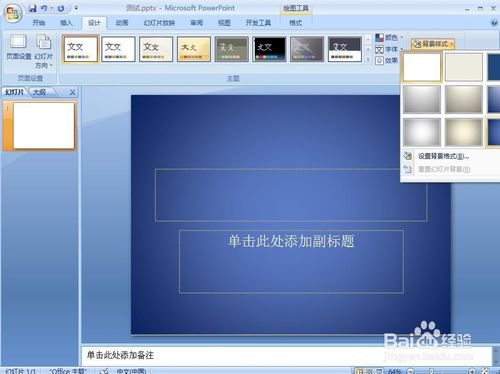
Task: Switch to the 插入 ribbon tab
Action: [x=66, y=23]
